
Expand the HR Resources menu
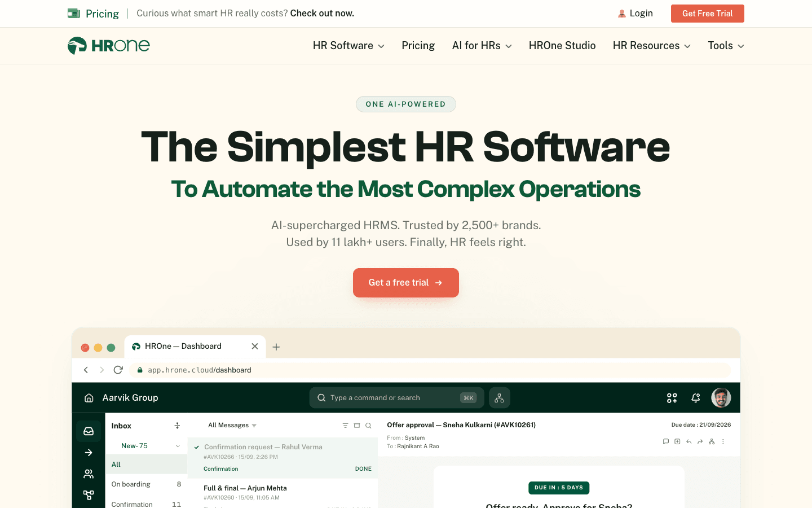(x=652, y=46)
